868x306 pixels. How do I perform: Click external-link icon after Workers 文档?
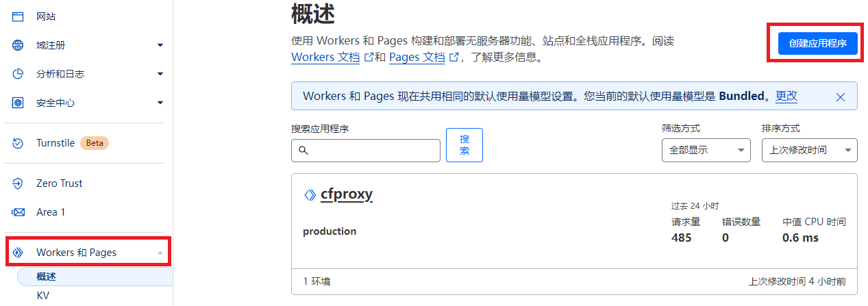[369, 58]
